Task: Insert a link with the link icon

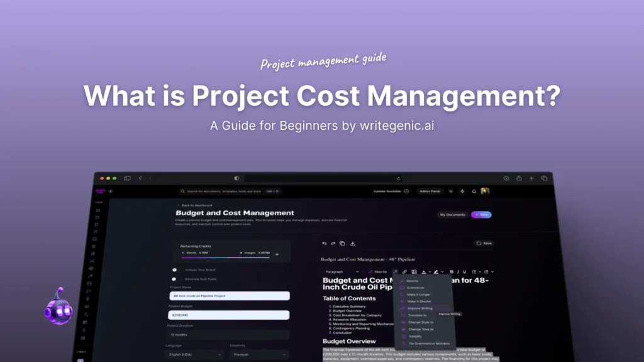Action: pyautogui.click(x=404, y=272)
